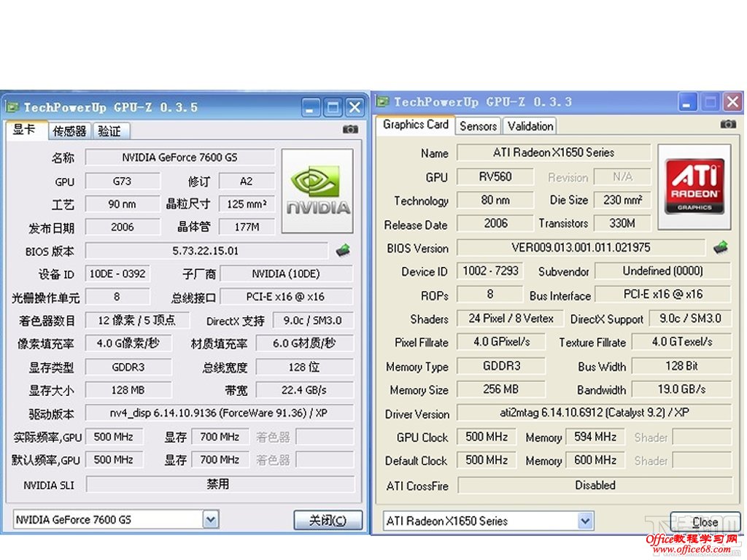Switch to the Sensors tab
The width and height of the screenshot is (747, 560).
point(478,126)
